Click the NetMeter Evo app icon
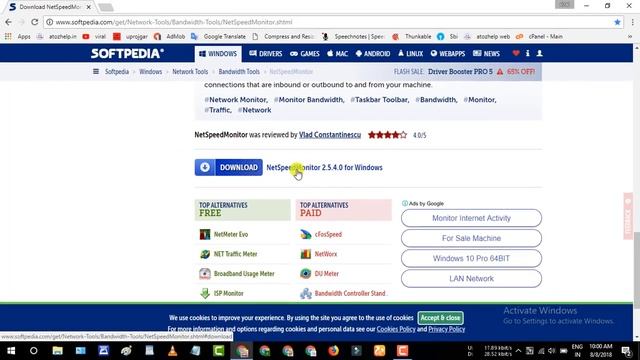 [x=204, y=234]
